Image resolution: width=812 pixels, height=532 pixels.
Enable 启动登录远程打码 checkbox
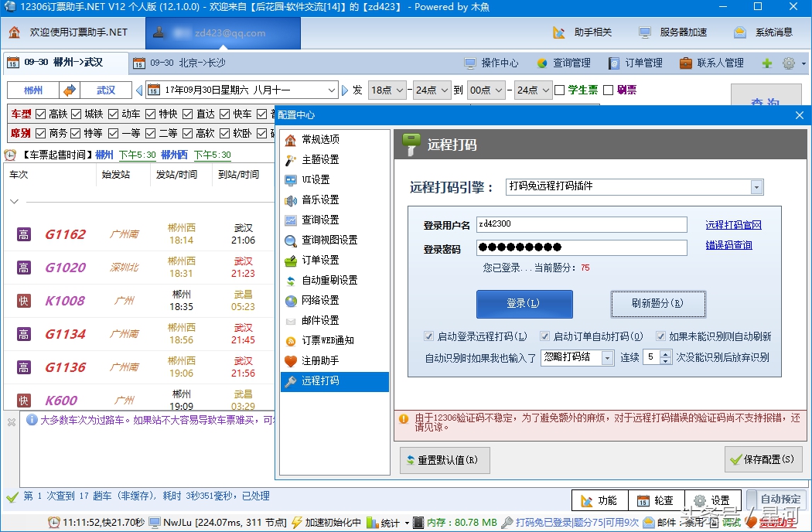pyautogui.click(x=430, y=335)
